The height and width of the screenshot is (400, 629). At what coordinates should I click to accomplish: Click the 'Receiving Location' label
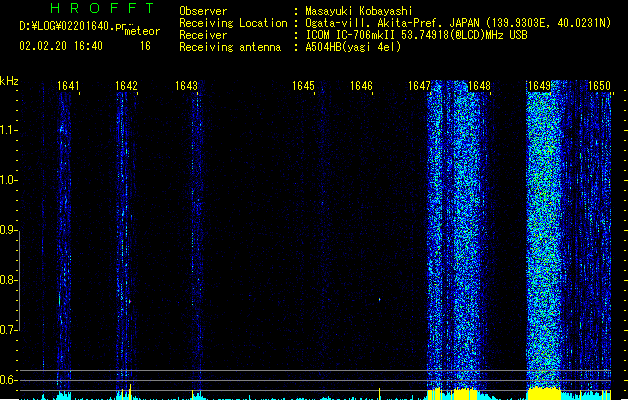[233, 23]
